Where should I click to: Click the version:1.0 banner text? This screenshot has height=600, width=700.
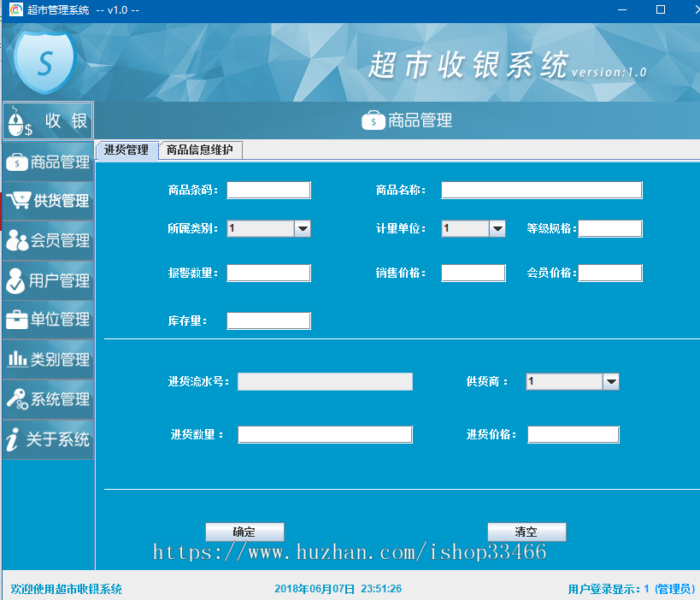tap(609, 73)
